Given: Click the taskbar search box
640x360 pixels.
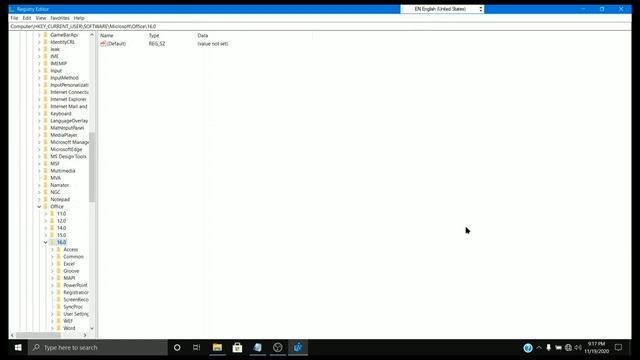Looking at the screenshot, I should [98, 348].
